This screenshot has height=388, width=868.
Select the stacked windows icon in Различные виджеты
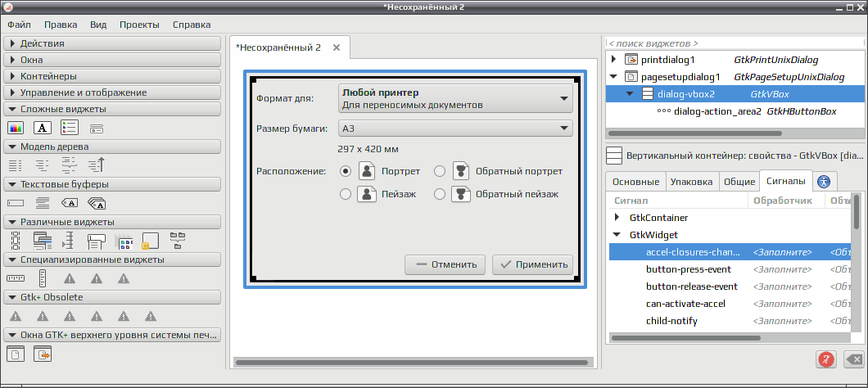43,240
